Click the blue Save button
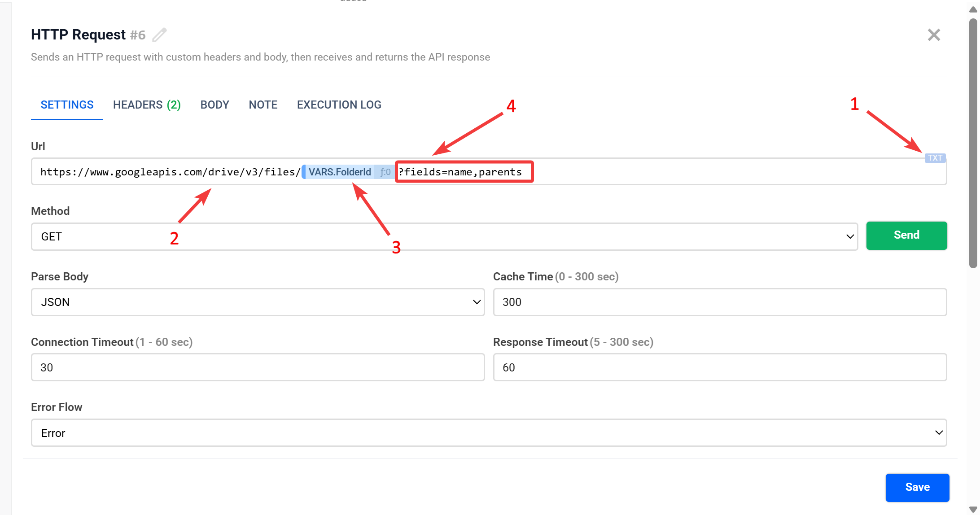Viewport: 980px width, 515px height. pos(917,487)
